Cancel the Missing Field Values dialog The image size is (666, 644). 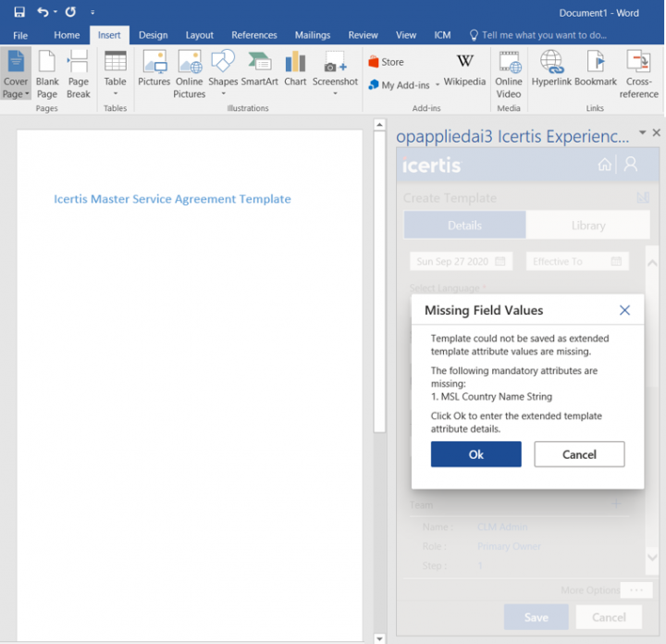pyautogui.click(x=579, y=454)
